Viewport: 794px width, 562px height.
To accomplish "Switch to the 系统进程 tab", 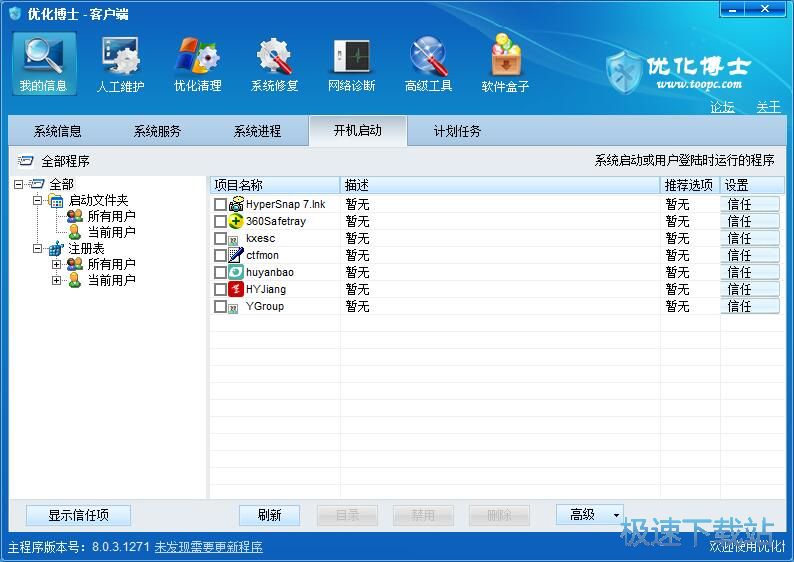I will (257, 132).
